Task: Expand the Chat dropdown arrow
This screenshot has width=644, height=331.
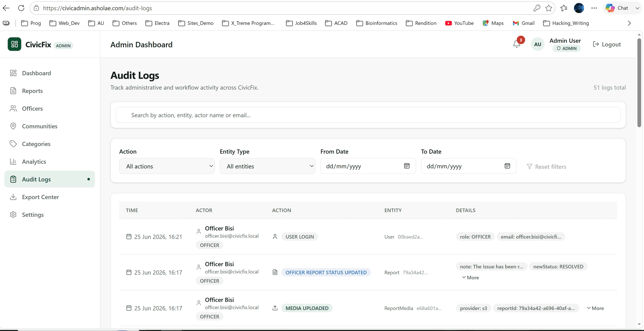Action: click(x=637, y=8)
